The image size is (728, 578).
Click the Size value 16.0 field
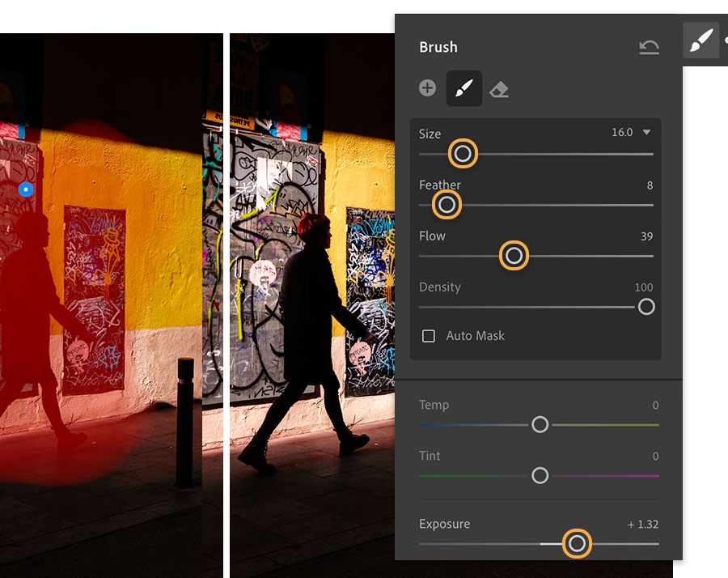(622, 133)
